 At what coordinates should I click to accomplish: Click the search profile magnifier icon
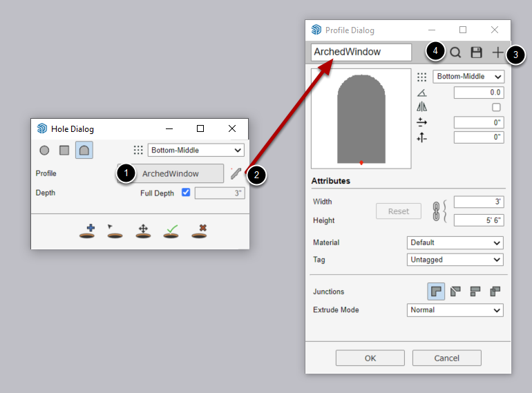(455, 52)
